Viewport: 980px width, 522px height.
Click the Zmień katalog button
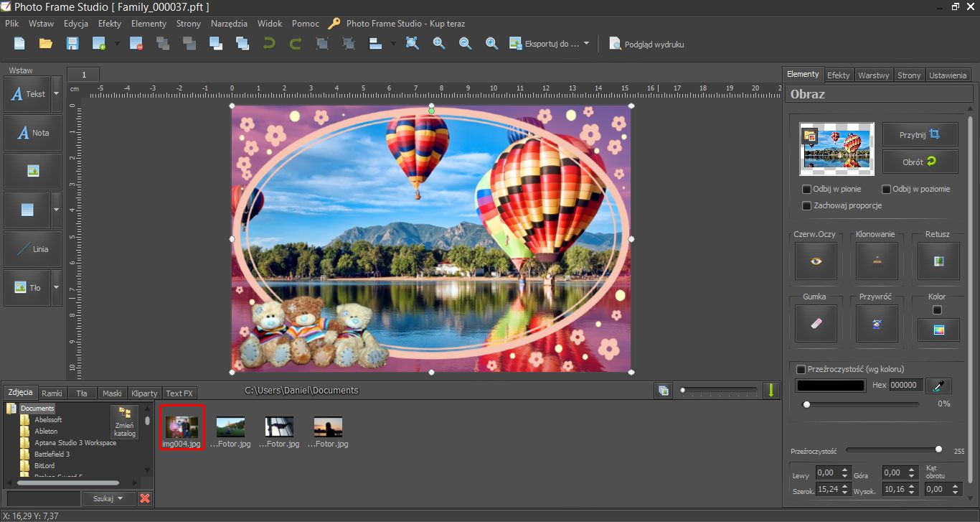tap(124, 421)
